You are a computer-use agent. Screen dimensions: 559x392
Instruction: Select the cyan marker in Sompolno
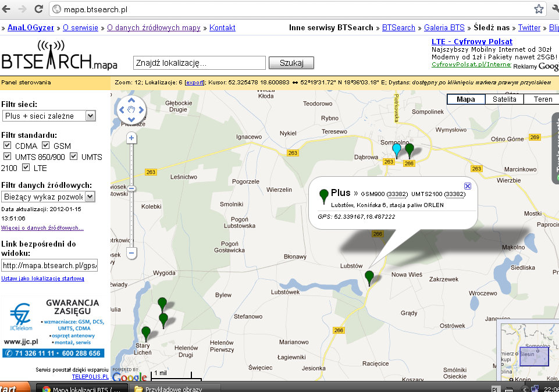coord(397,150)
